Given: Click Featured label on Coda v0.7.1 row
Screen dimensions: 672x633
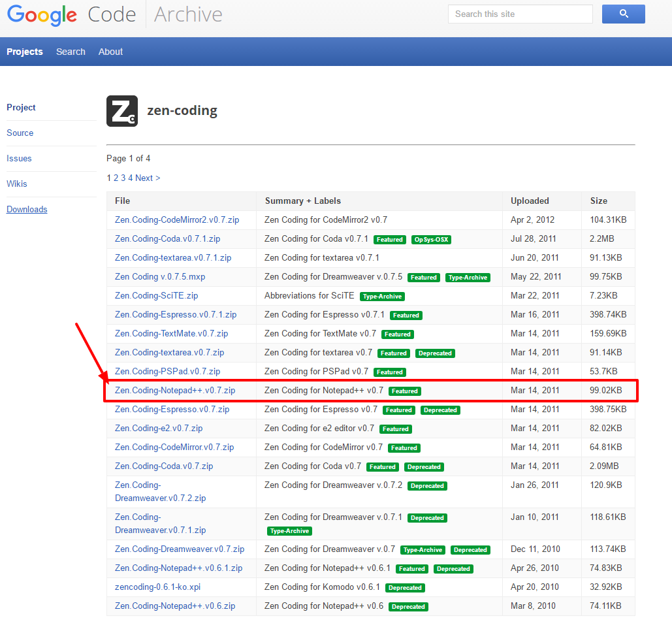Looking at the screenshot, I should [390, 240].
